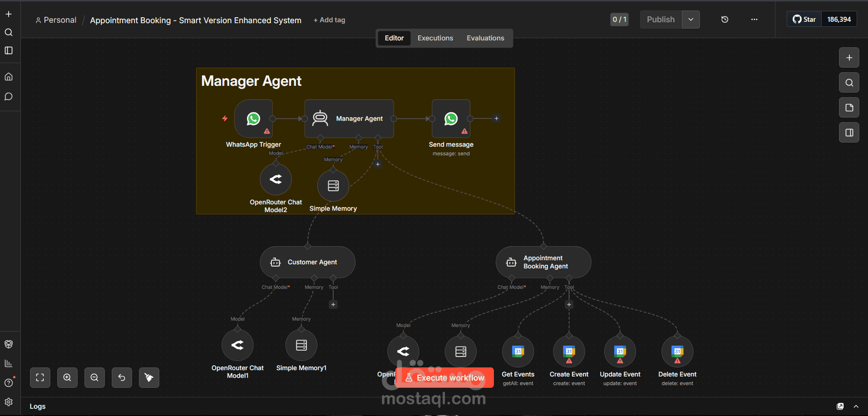Select the Customer Agent node
Image resolution: width=868 pixels, height=416 pixels.
pos(307,262)
